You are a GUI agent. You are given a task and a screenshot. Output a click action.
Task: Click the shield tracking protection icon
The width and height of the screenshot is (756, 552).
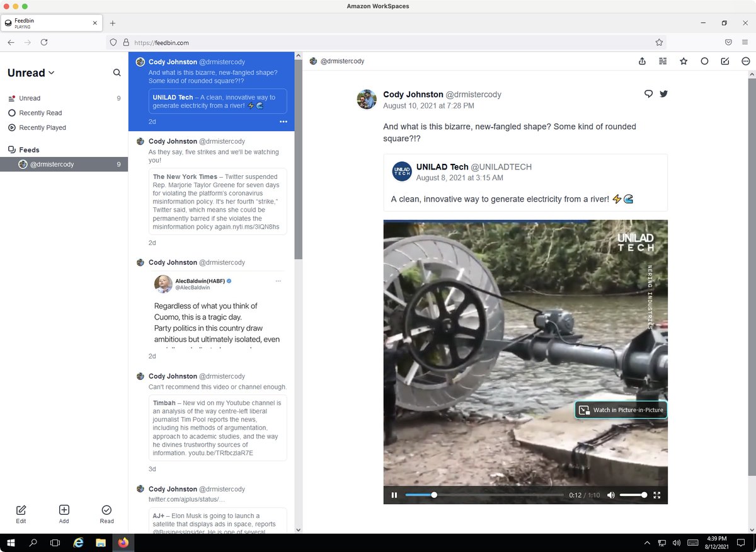113,42
